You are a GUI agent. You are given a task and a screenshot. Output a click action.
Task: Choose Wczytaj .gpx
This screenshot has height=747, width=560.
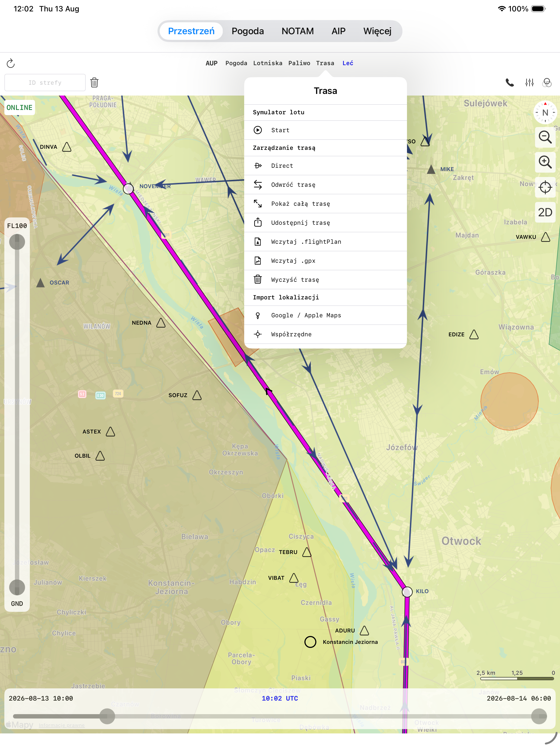point(325,261)
